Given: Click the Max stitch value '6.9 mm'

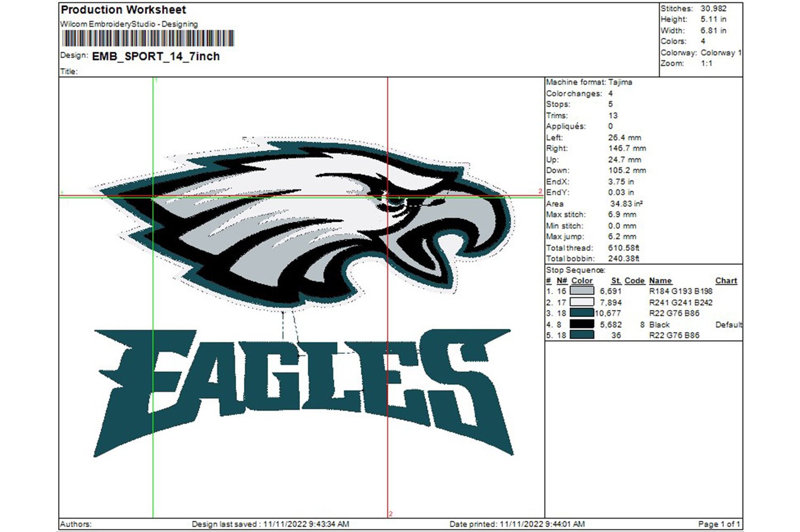Looking at the screenshot, I should pos(622,214).
